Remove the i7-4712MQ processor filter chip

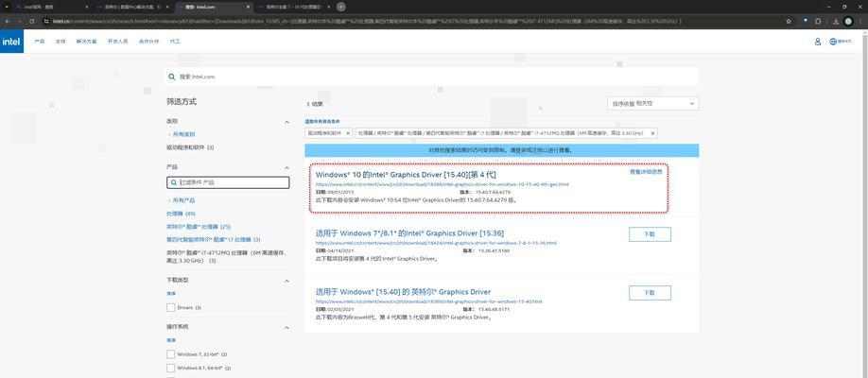click(x=652, y=133)
